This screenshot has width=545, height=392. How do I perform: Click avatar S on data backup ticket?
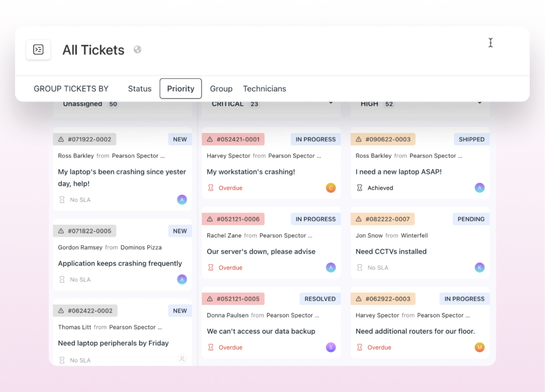pyautogui.click(x=331, y=347)
